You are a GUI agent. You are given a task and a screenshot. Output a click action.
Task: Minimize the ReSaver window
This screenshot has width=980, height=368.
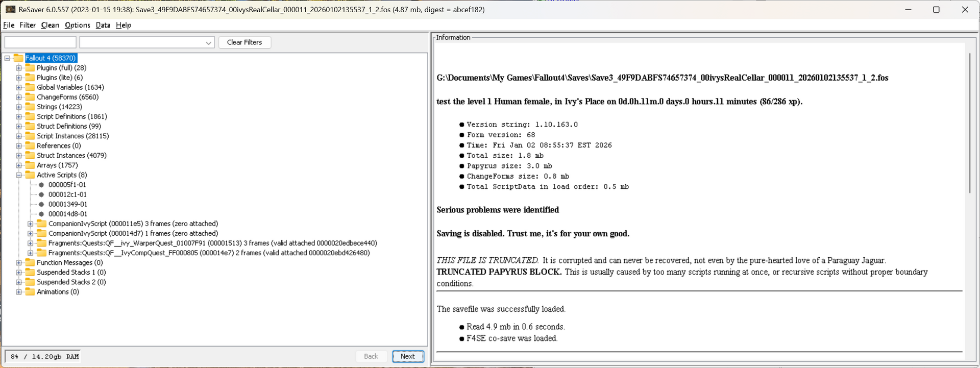[x=908, y=9]
